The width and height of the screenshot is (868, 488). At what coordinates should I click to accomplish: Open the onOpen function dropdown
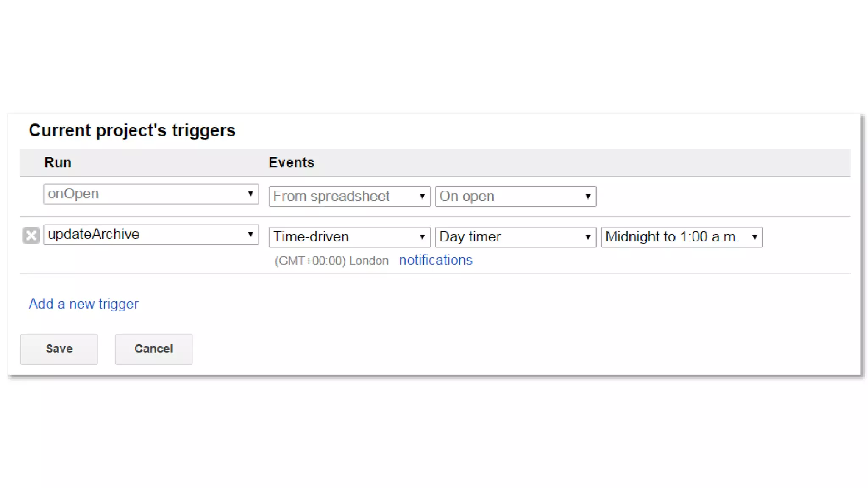(x=150, y=194)
